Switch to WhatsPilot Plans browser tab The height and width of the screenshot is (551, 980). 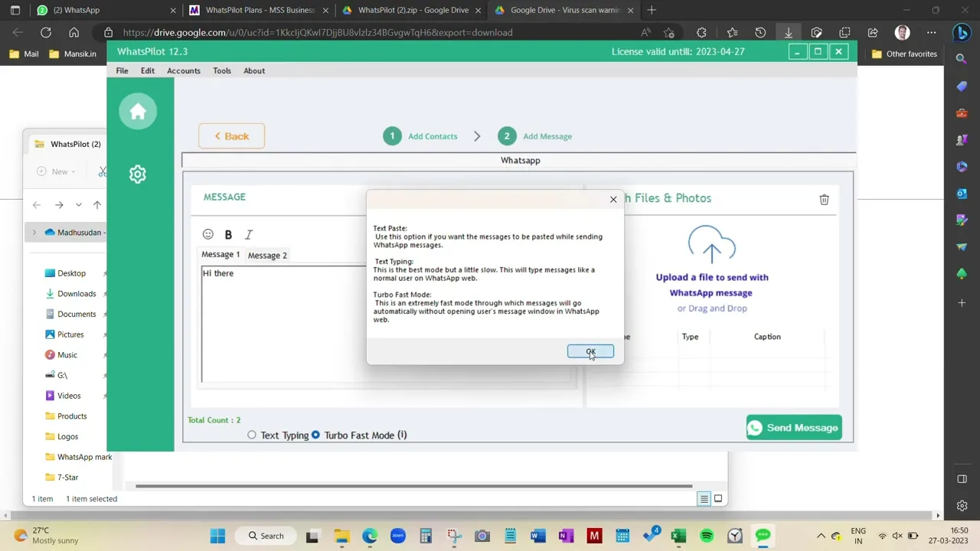[260, 10]
